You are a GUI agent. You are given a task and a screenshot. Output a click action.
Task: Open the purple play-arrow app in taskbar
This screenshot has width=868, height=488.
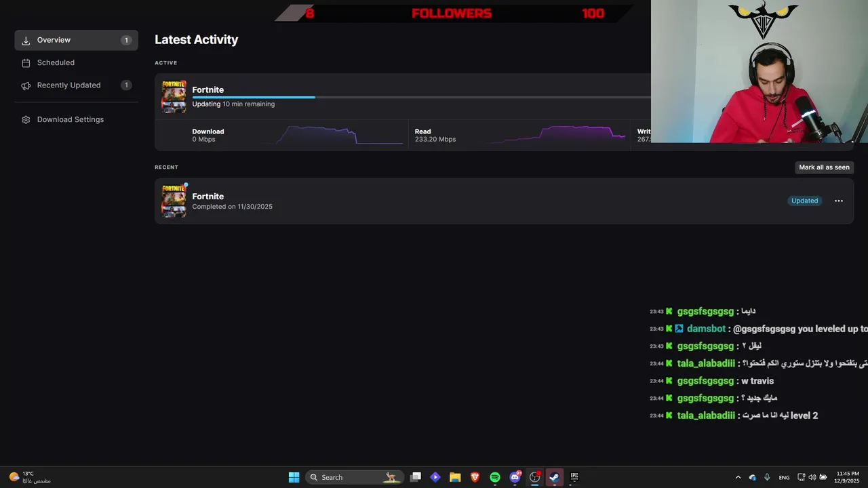click(x=435, y=477)
